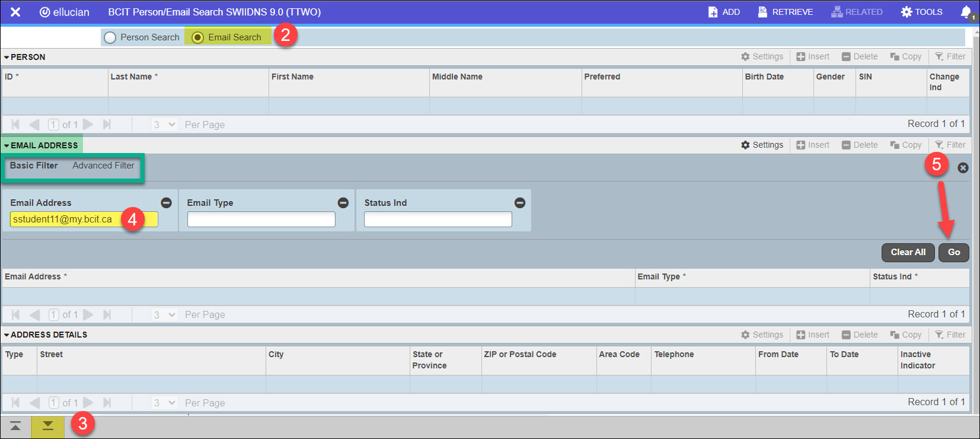Go to previous page in ADDRESS DETAILS section
This screenshot has height=439, width=980.
click(34, 403)
